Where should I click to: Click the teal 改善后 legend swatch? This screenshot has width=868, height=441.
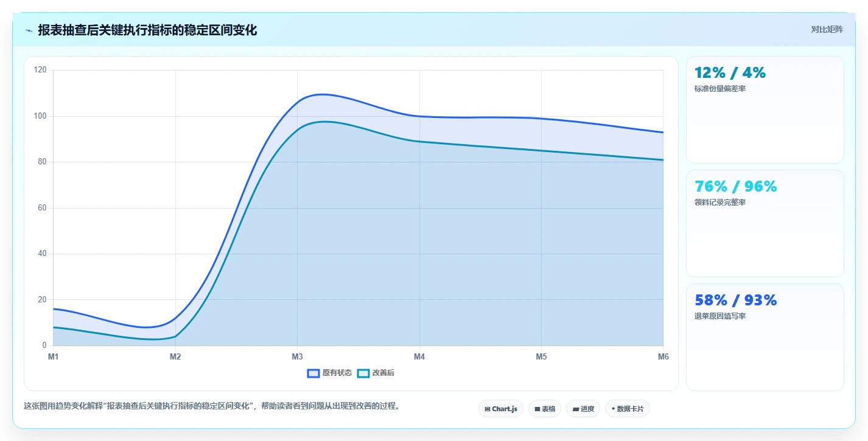pyautogui.click(x=363, y=373)
